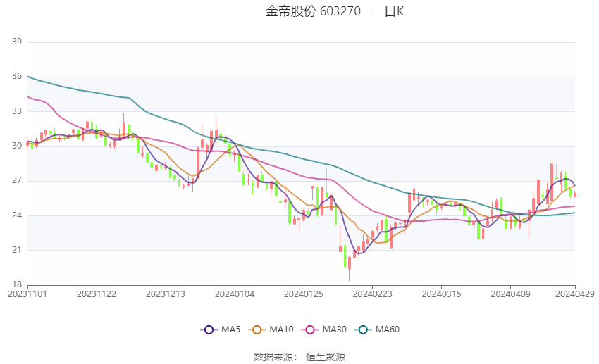Click the 39 price axis label

tap(18, 42)
